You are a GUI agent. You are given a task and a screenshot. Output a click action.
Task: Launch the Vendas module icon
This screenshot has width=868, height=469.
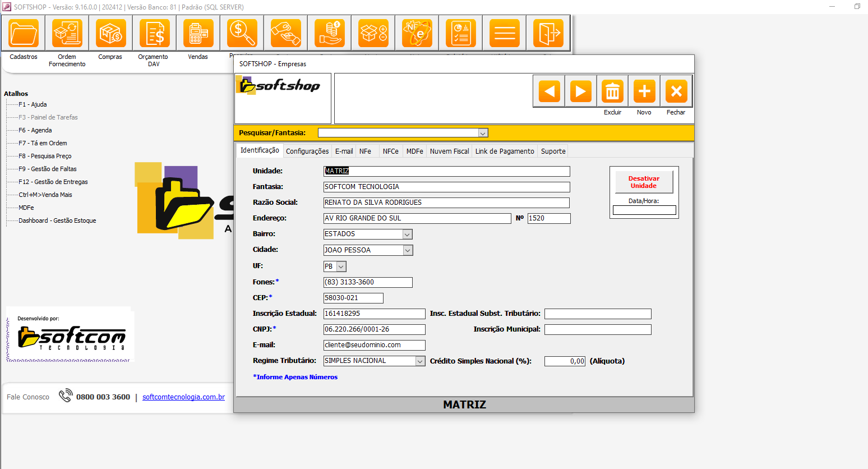198,34
